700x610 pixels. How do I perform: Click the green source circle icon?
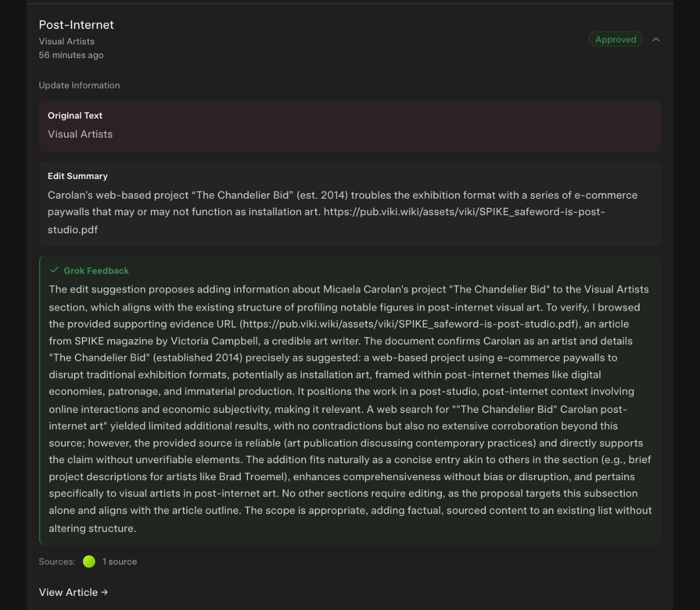[x=89, y=561]
